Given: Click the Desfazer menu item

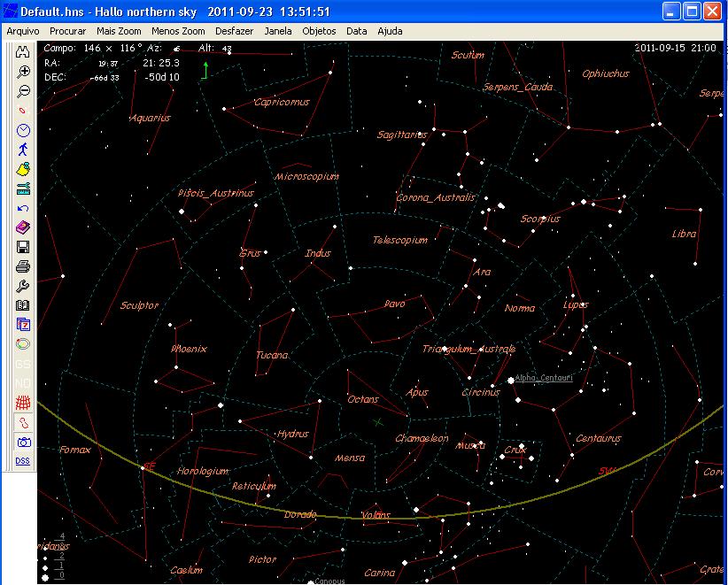Looking at the screenshot, I should pos(235,31).
